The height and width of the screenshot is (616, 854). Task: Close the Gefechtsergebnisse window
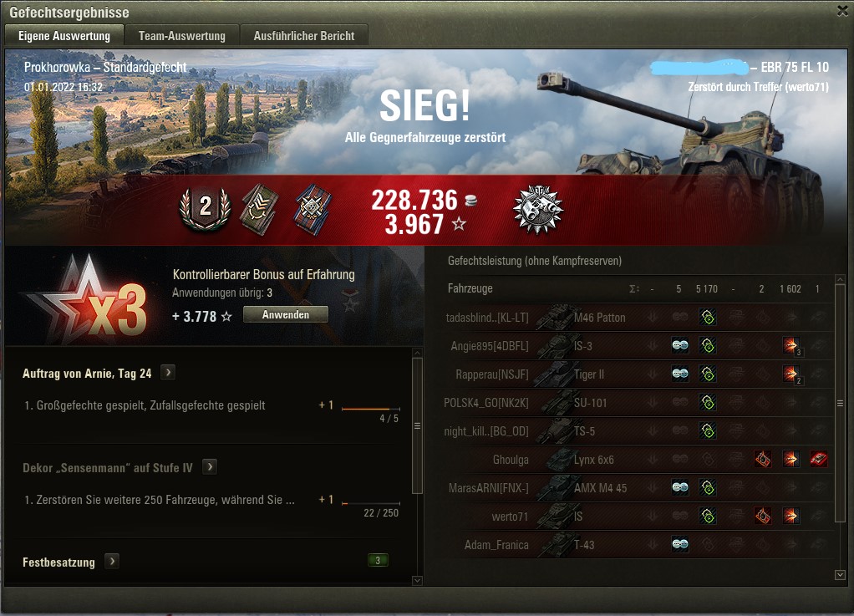pos(842,11)
